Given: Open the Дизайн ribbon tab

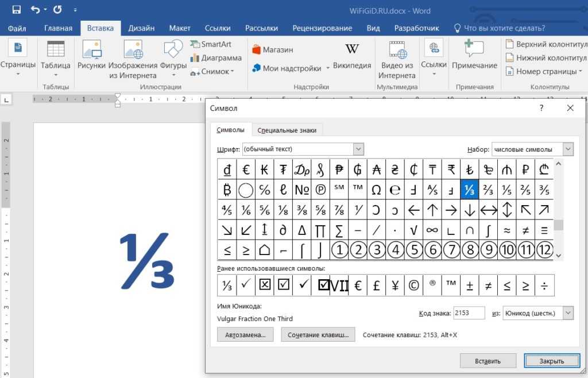Looking at the screenshot, I should (x=141, y=28).
